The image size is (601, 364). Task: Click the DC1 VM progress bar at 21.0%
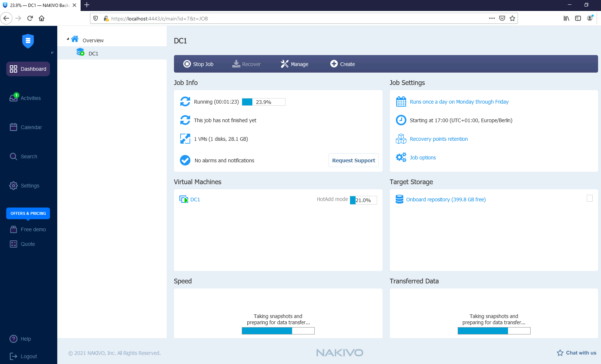pos(364,200)
